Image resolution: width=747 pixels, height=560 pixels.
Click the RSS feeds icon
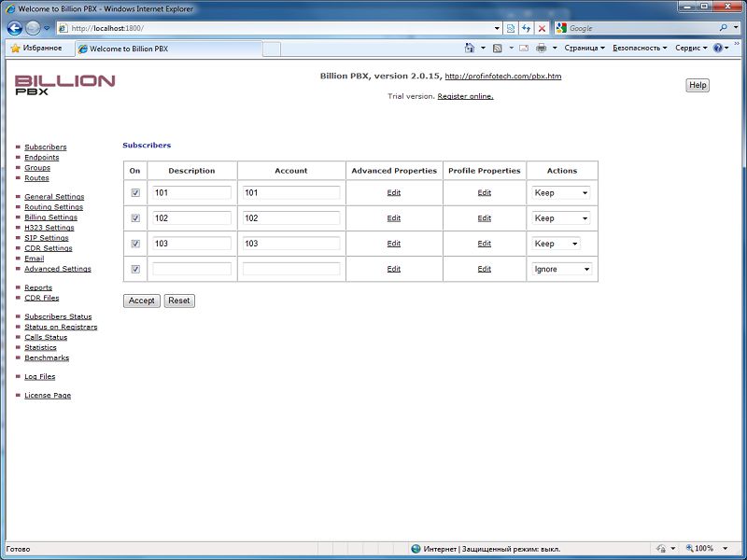[x=498, y=49]
